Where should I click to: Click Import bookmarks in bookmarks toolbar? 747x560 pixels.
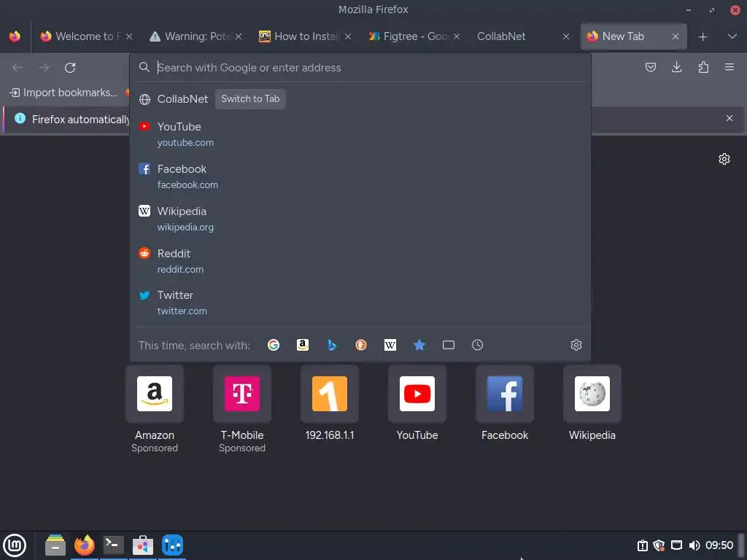point(64,93)
